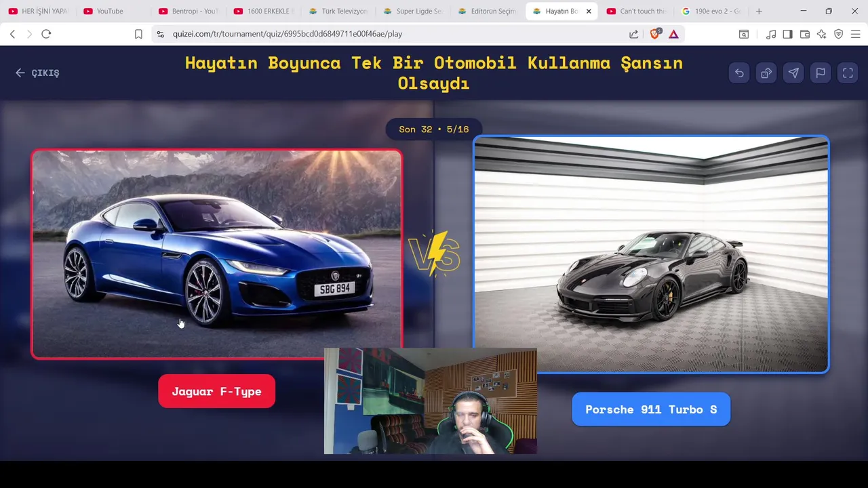Switch to the Süper Ligde Se tab
This screenshot has width=868, height=488.
[x=412, y=12]
